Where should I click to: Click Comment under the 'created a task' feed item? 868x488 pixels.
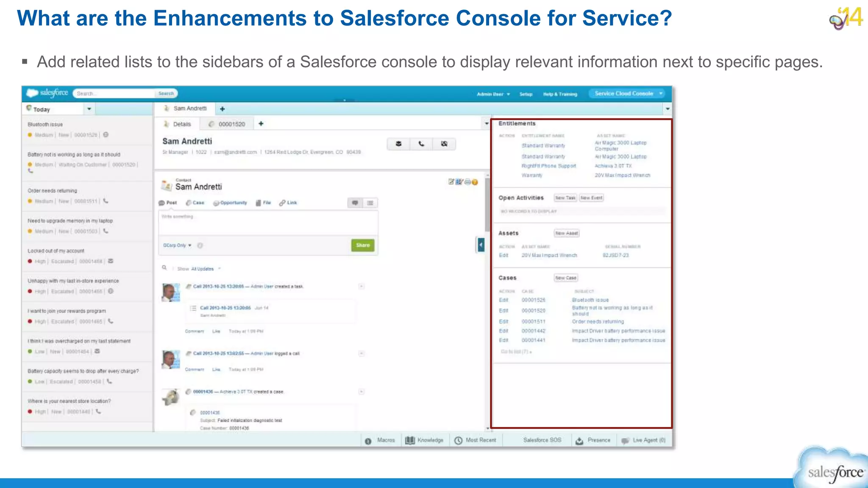pyautogui.click(x=195, y=331)
